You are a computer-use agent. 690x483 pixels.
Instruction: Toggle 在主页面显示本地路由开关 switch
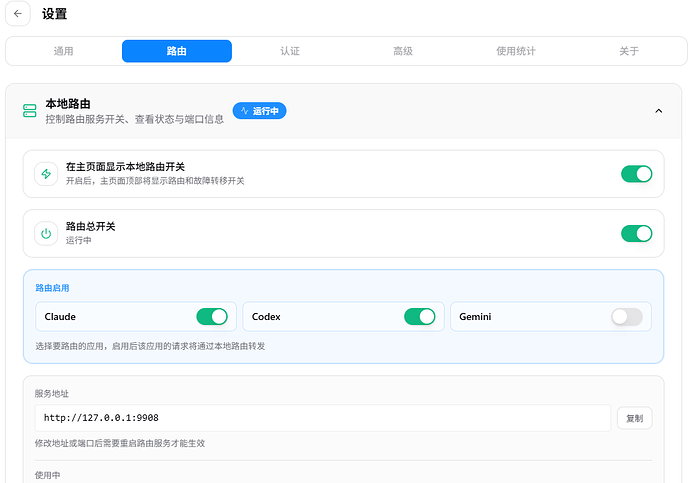[637, 174]
